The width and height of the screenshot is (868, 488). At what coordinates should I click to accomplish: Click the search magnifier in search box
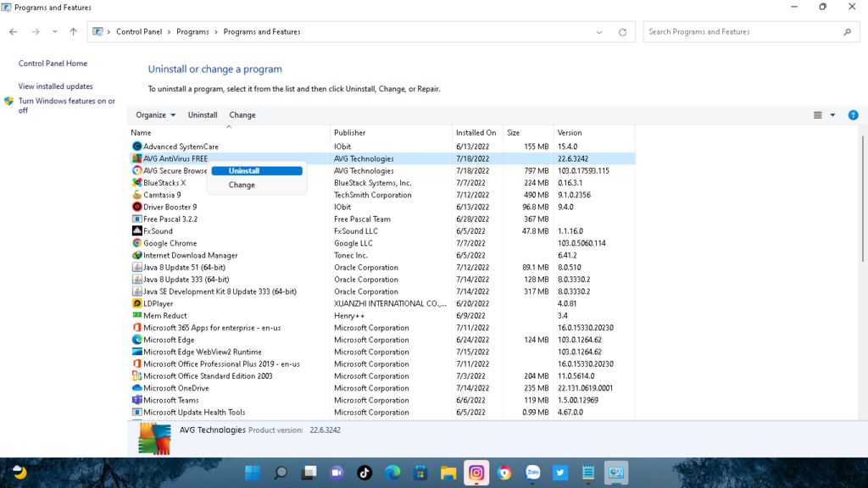coord(847,32)
